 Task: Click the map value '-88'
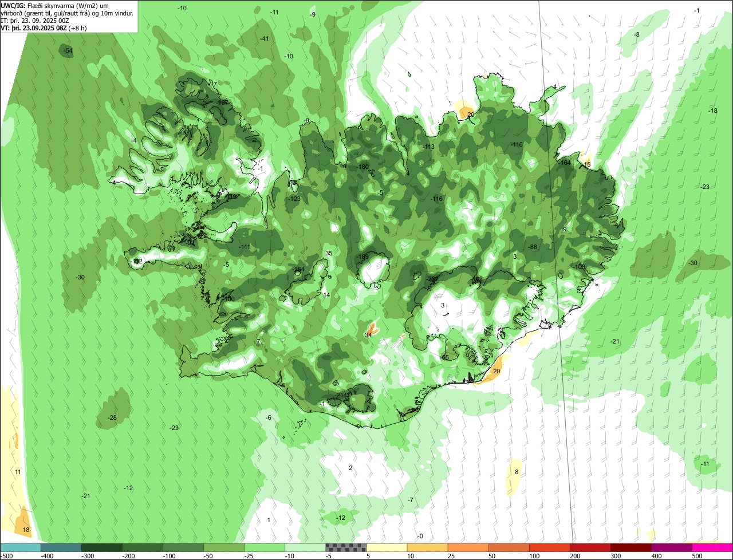(x=533, y=247)
